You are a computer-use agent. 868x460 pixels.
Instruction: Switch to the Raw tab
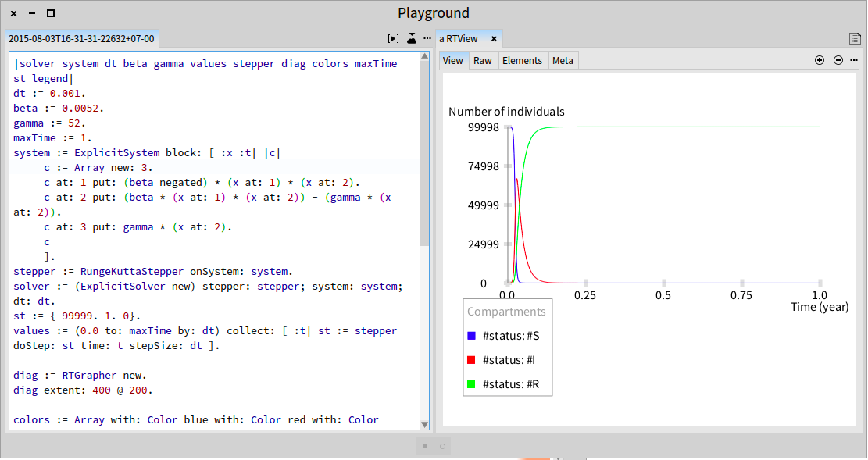483,61
